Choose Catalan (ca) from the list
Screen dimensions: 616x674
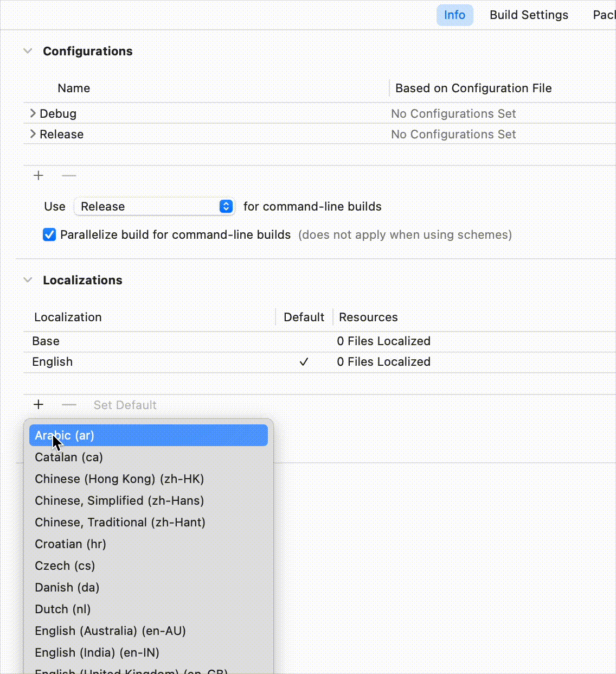click(x=69, y=457)
